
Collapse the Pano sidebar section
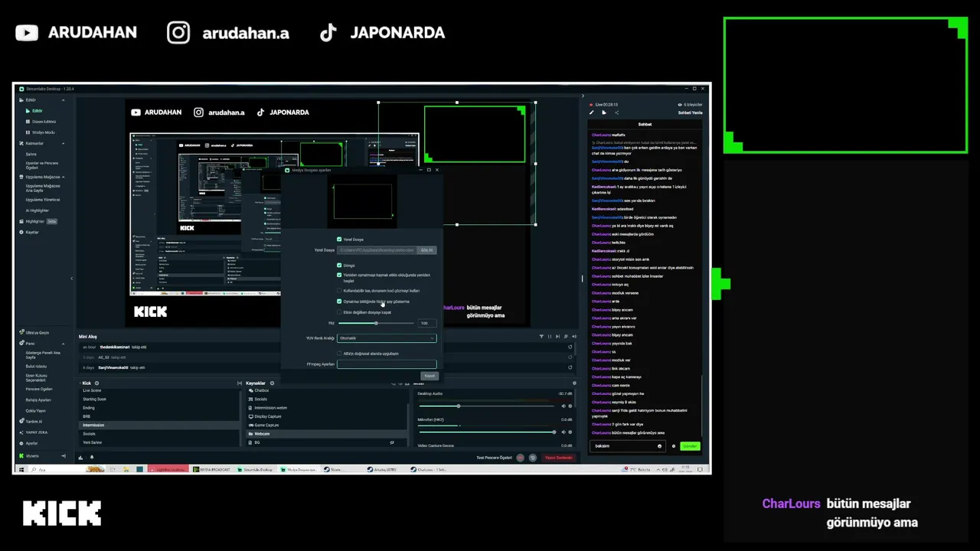click(64, 344)
